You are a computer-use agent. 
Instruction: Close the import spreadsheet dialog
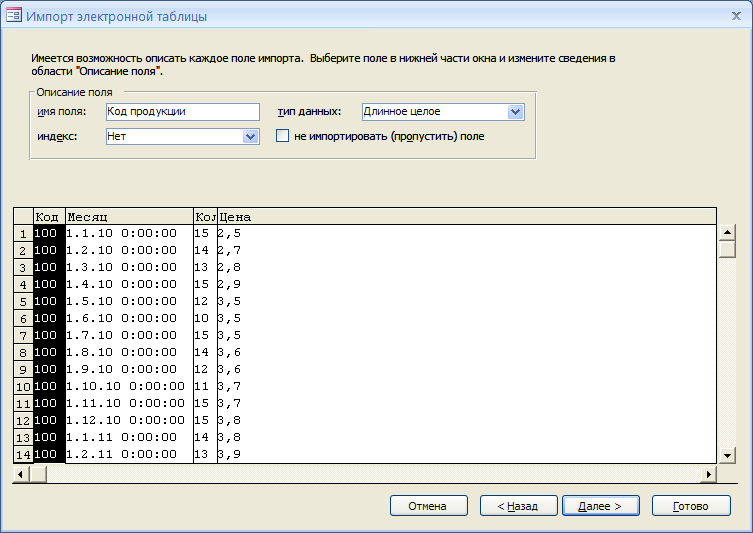click(x=736, y=16)
